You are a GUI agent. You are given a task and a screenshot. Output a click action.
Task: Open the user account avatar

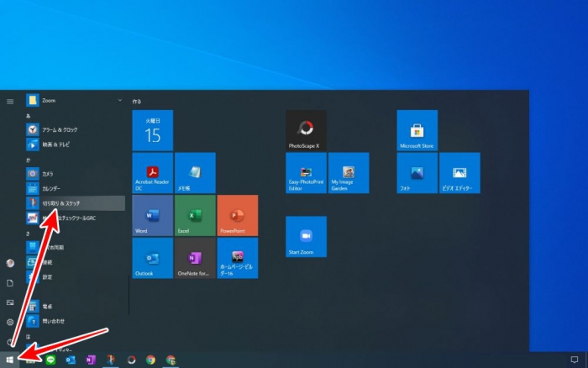10,263
